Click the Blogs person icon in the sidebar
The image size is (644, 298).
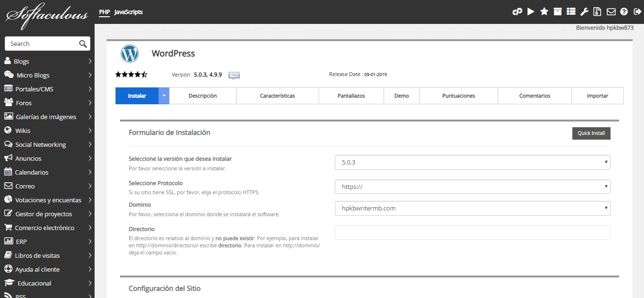pyautogui.click(x=8, y=61)
